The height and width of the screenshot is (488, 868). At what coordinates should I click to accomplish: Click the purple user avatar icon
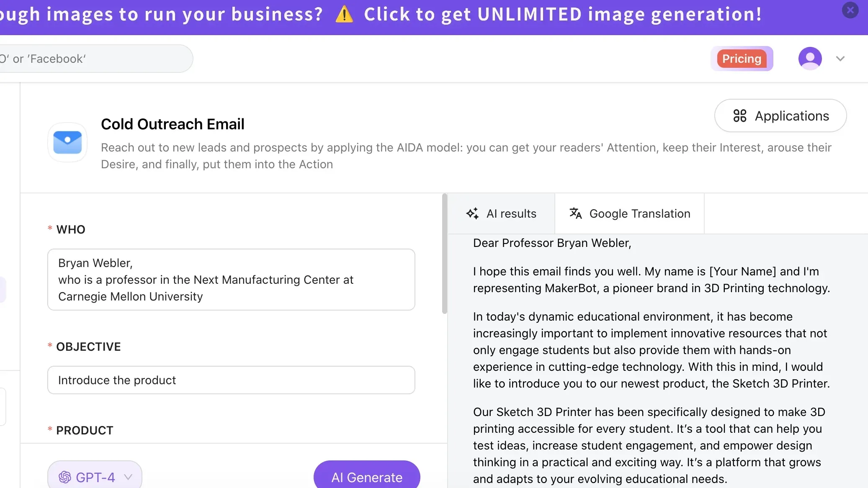click(810, 59)
